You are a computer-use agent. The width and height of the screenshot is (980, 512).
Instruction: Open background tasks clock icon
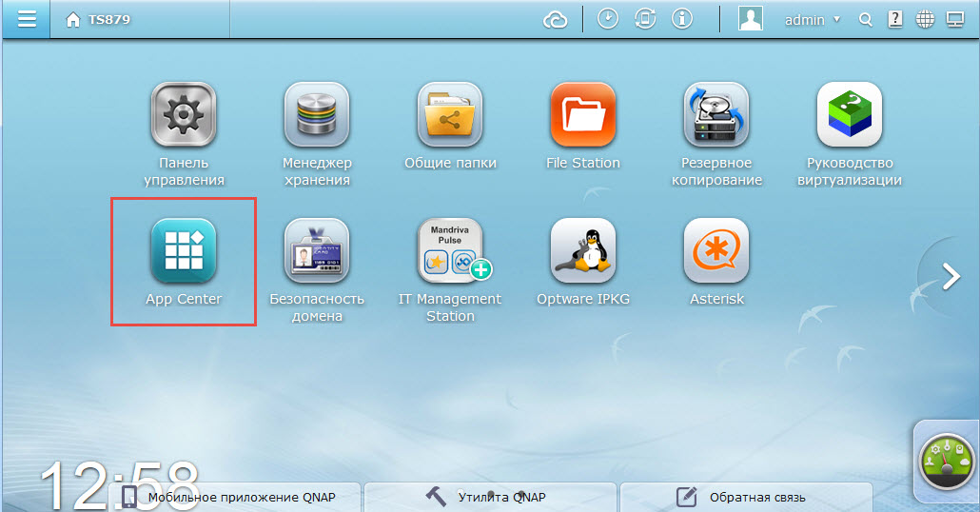click(x=607, y=19)
